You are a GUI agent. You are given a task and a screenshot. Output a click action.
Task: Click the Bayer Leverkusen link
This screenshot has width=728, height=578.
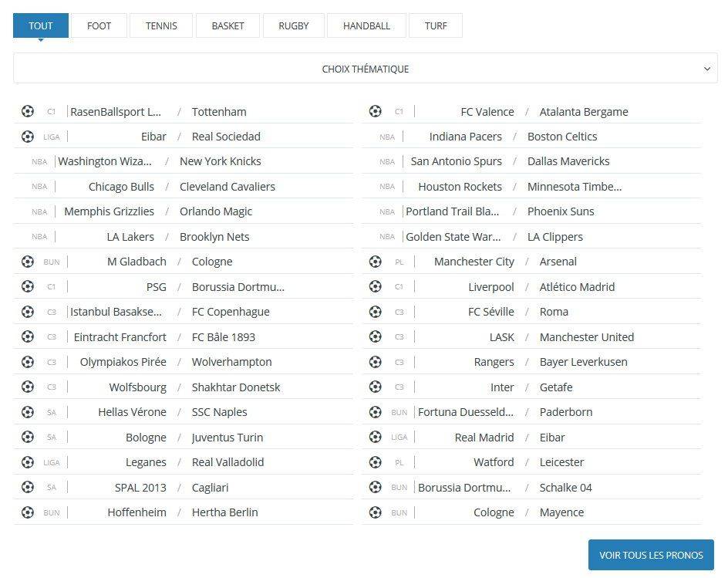point(584,362)
